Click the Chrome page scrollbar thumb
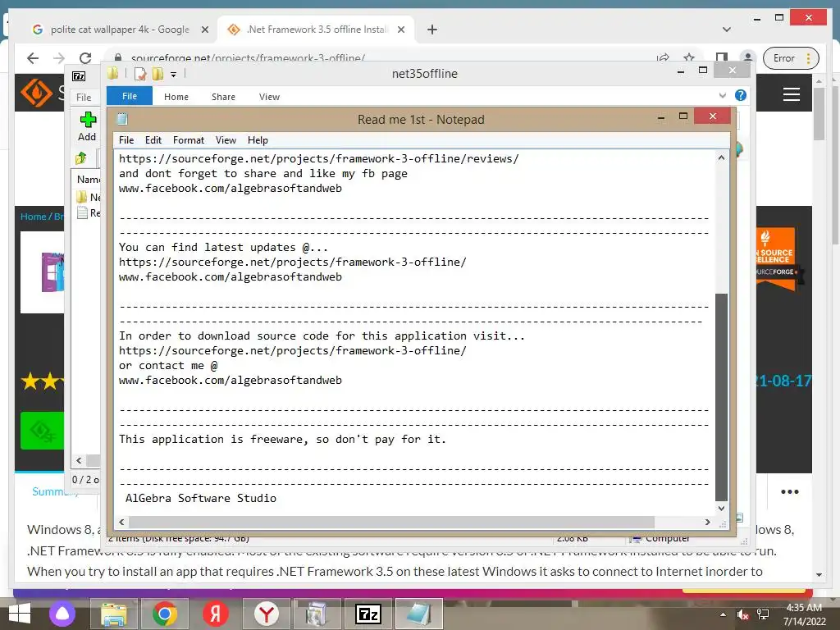Screen dimensions: 840x630 coord(819,112)
